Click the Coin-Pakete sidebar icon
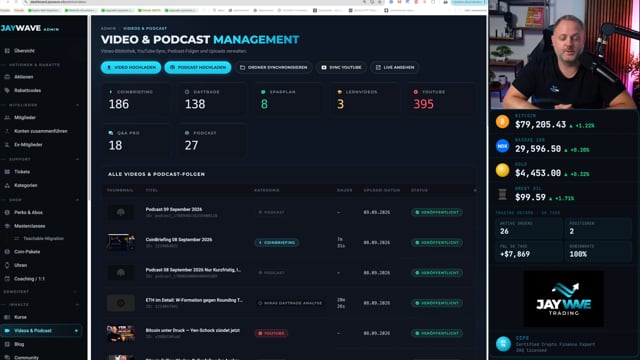640x360 pixels. pyautogui.click(x=7, y=252)
